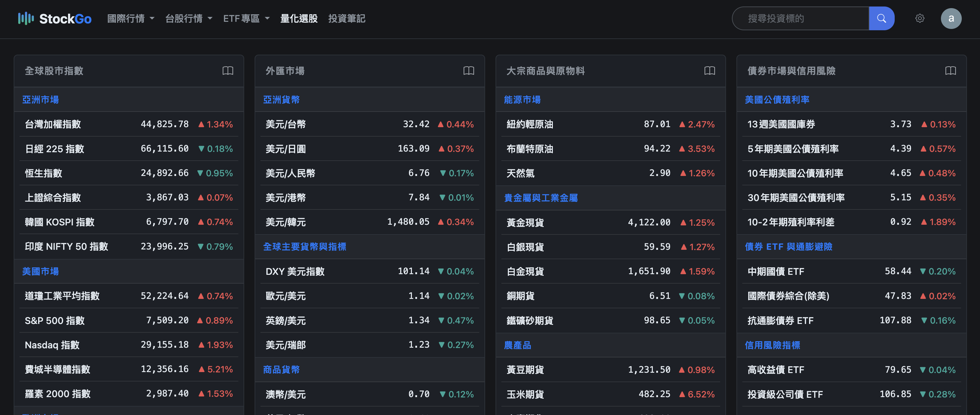Select the 日經 225 指數 row
Screen dimensions: 980x415
click(x=129, y=149)
